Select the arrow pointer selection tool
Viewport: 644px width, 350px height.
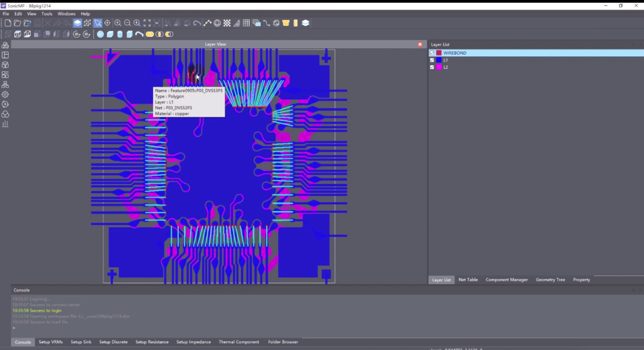[98, 23]
